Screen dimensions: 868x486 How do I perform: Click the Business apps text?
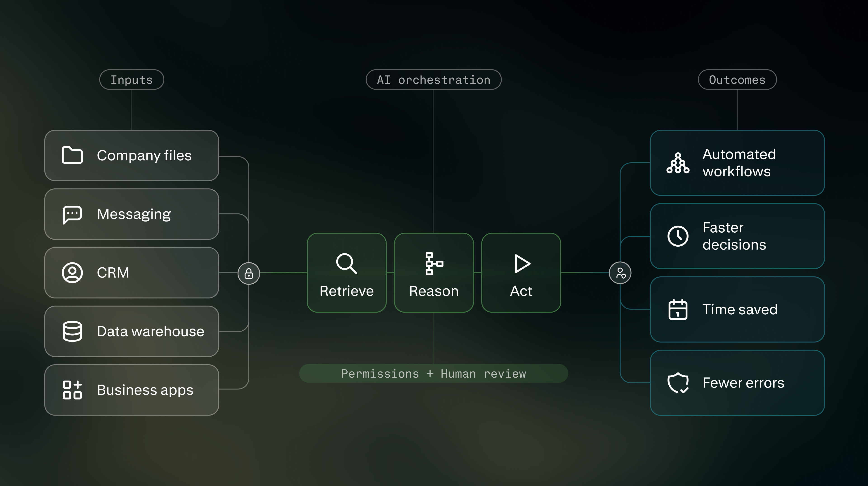(145, 390)
